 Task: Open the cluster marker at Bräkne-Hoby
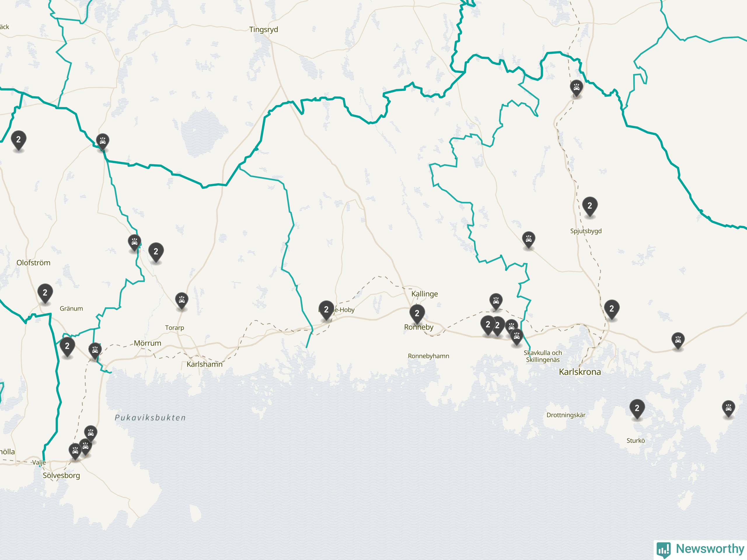pyautogui.click(x=326, y=310)
